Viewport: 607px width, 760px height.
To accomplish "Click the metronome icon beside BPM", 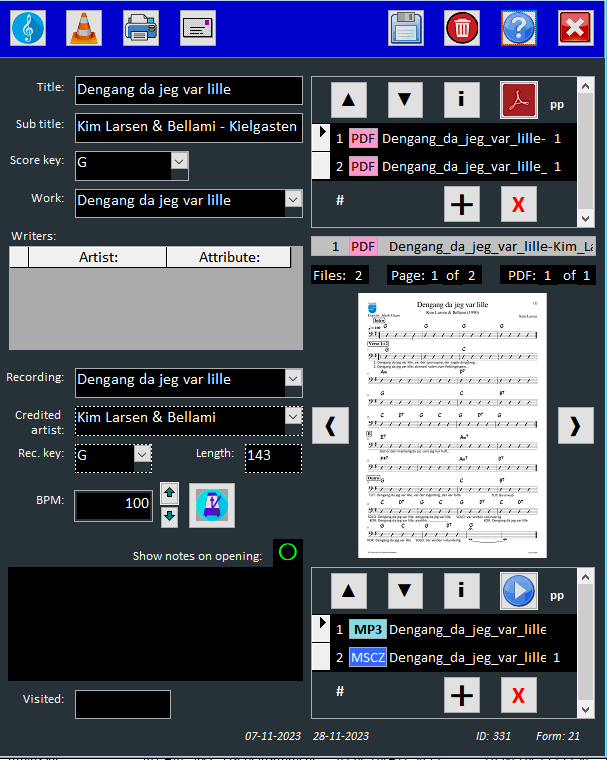I will [211, 505].
